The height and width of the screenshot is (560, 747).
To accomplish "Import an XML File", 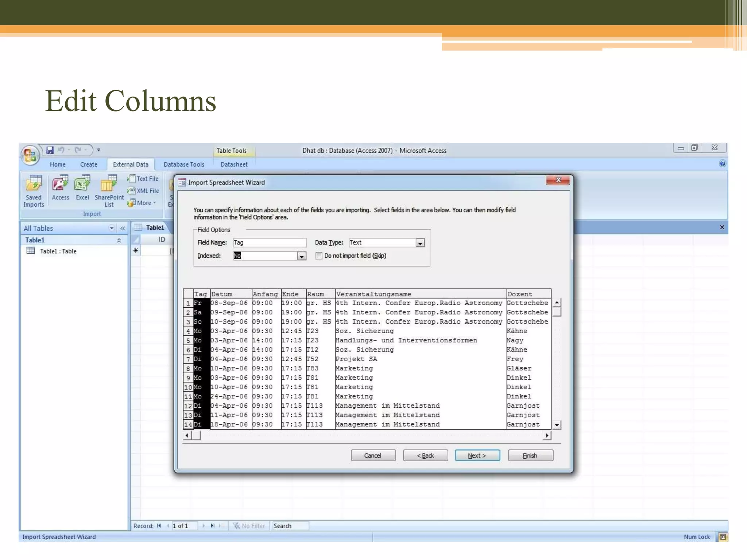I will (x=143, y=191).
